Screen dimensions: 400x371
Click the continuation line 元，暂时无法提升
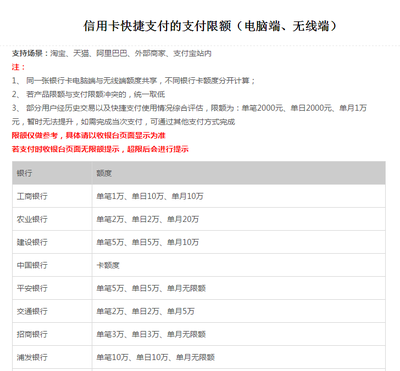(123, 122)
